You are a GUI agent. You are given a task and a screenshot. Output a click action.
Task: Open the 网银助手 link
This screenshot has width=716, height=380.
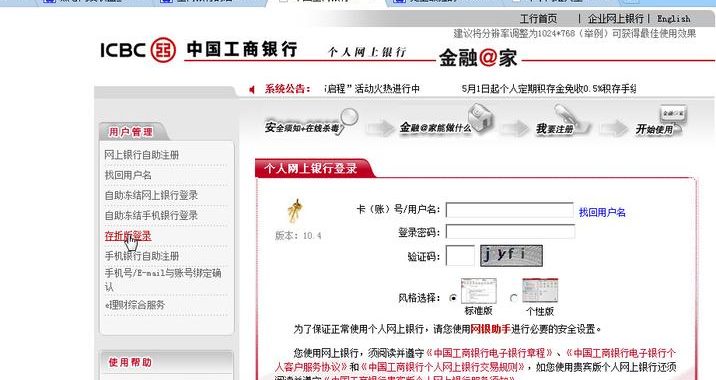click(490, 329)
